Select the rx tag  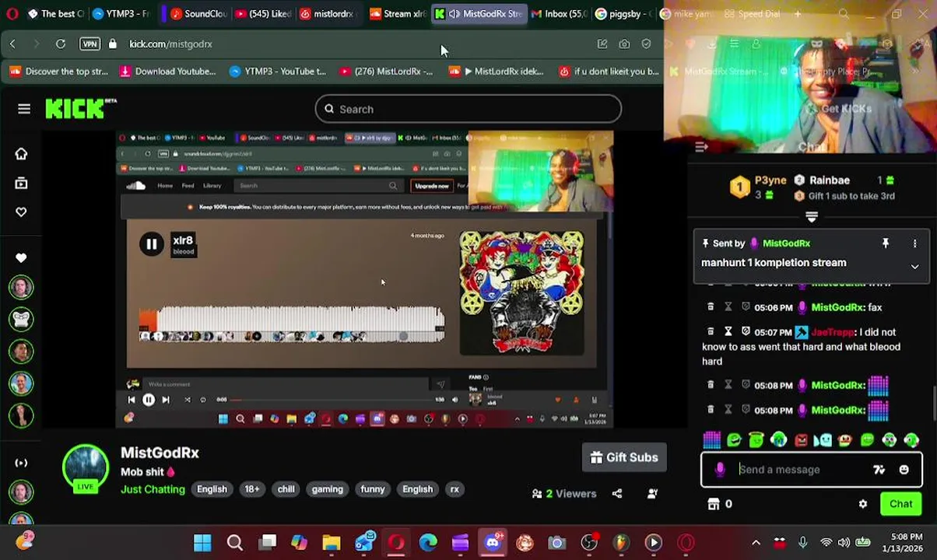[x=454, y=489]
